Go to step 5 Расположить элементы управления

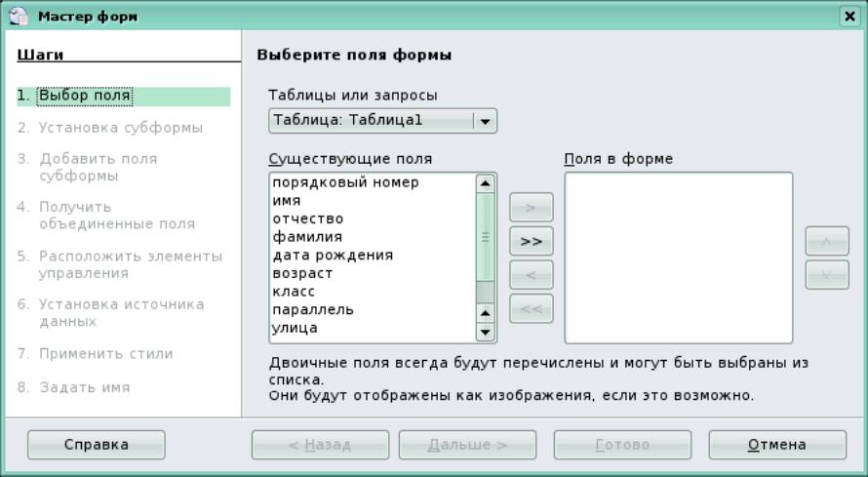click(120, 264)
